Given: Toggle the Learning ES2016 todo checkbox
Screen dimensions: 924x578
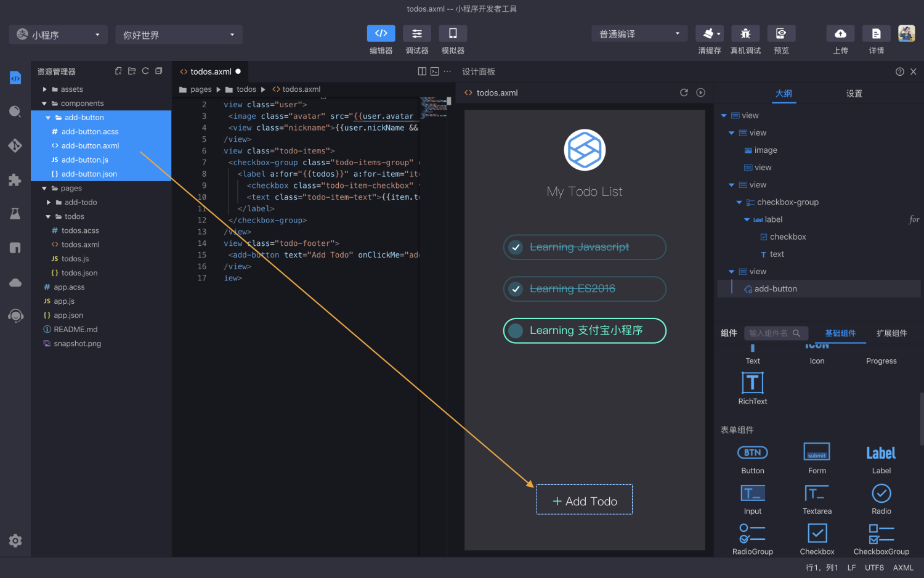Looking at the screenshot, I should click(x=516, y=289).
